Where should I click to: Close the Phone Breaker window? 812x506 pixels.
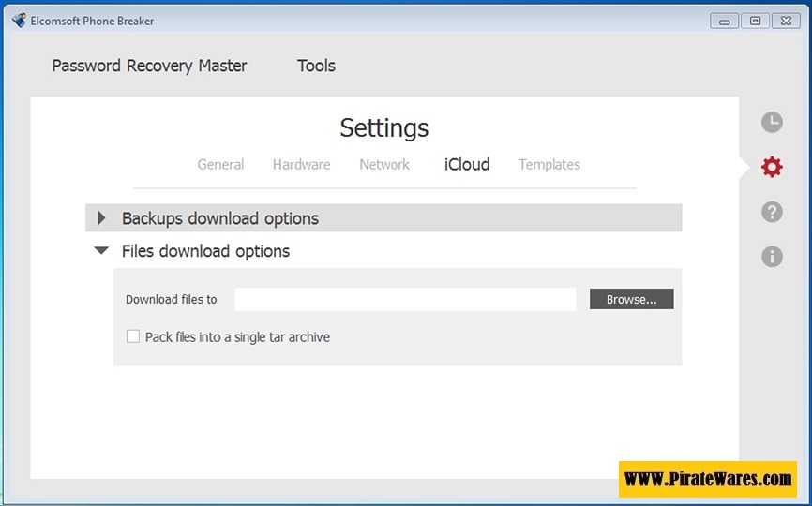click(x=786, y=21)
